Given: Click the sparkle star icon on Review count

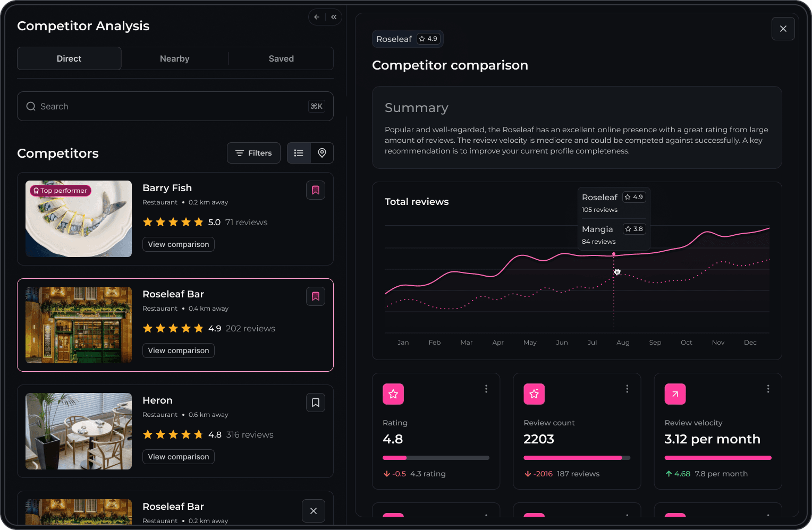Looking at the screenshot, I should click(534, 394).
